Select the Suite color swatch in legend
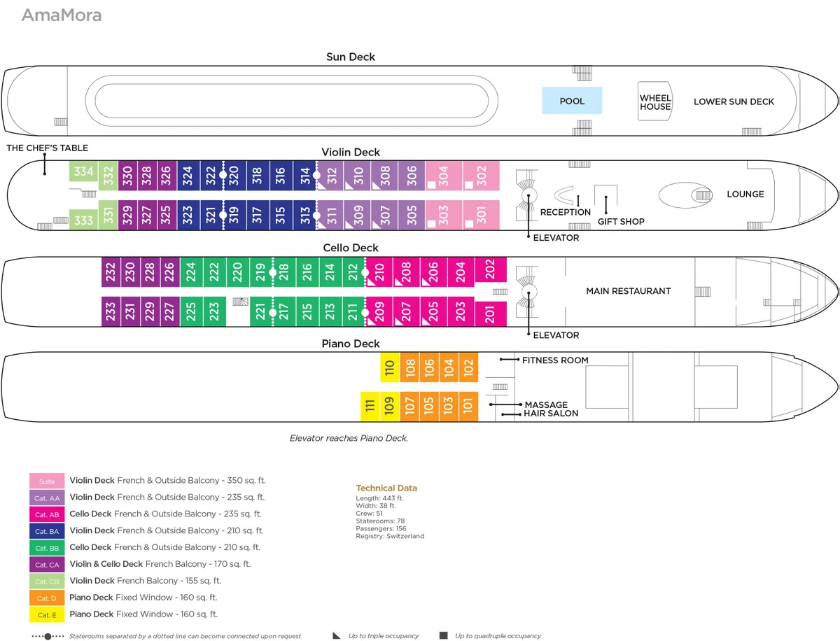This screenshot has height=641, width=840. point(47,481)
